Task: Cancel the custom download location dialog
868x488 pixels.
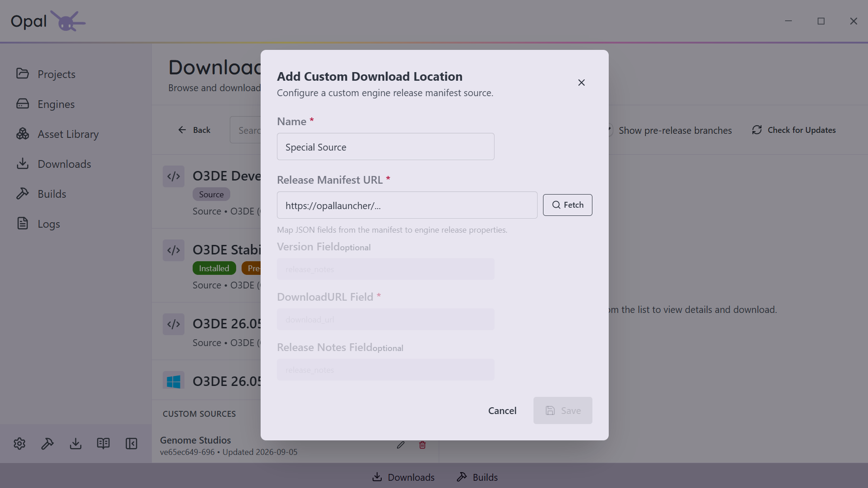Action: point(502,410)
